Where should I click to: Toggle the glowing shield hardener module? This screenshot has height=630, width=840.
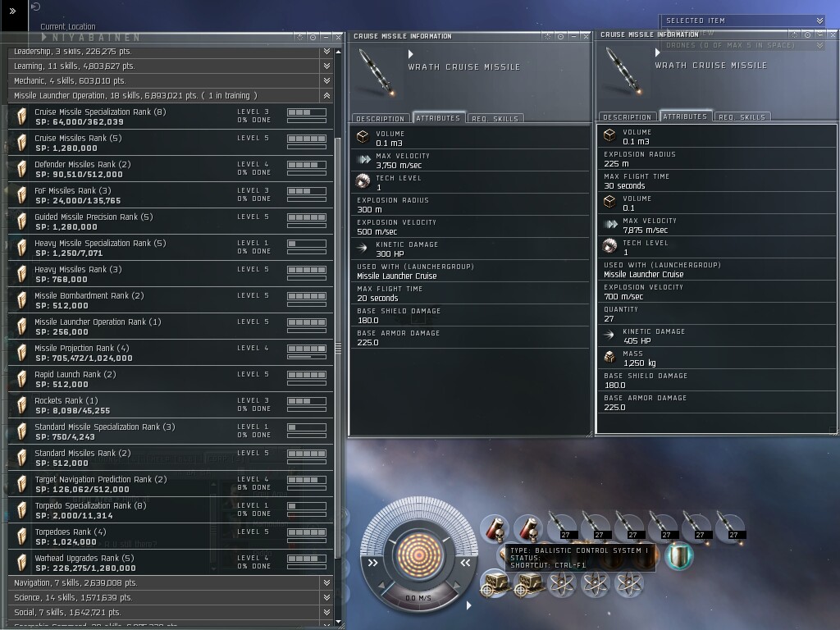tap(679, 555)
